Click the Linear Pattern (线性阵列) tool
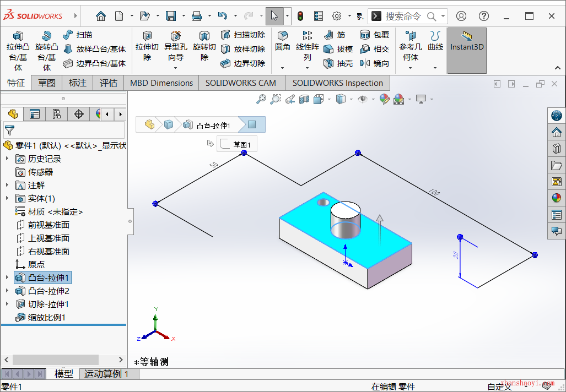The width and height of the screenshot is (566, 392). click(307, 46)
